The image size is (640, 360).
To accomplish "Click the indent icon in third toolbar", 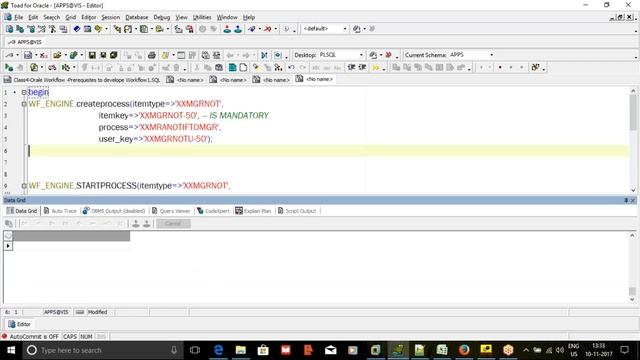I will pyautogui.click(x=351, y=68).
